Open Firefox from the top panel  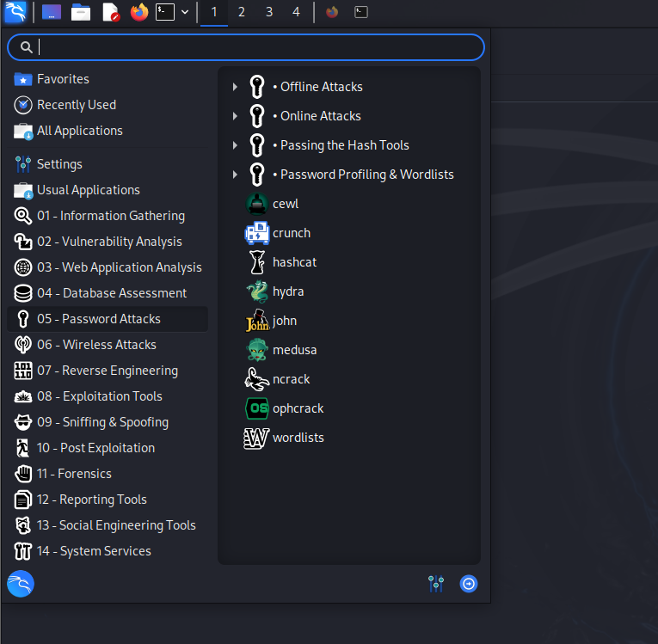click(138, 12)
